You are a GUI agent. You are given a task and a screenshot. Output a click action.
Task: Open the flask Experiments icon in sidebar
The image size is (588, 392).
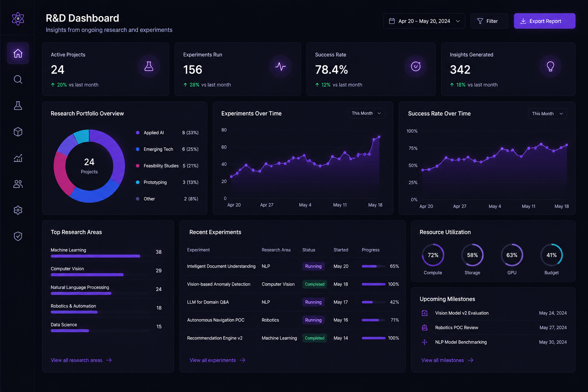[18, 106]
